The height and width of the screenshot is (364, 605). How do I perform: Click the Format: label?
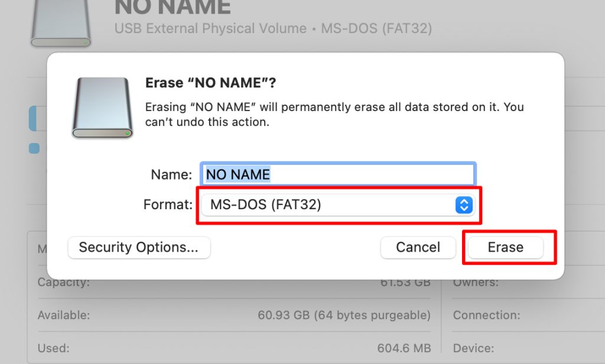(168, 204)
